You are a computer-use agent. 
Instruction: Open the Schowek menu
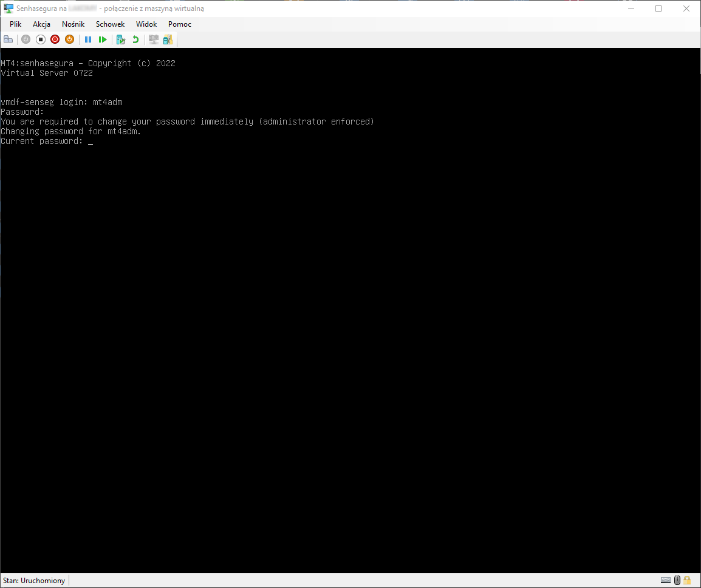pos(110,24)
